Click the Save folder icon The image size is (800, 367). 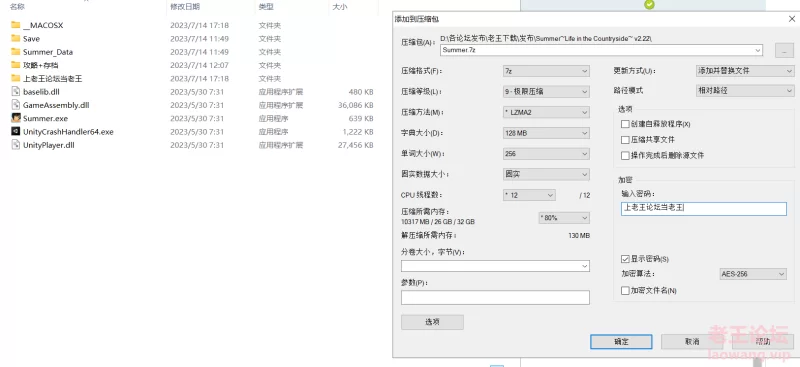(15, 38)
